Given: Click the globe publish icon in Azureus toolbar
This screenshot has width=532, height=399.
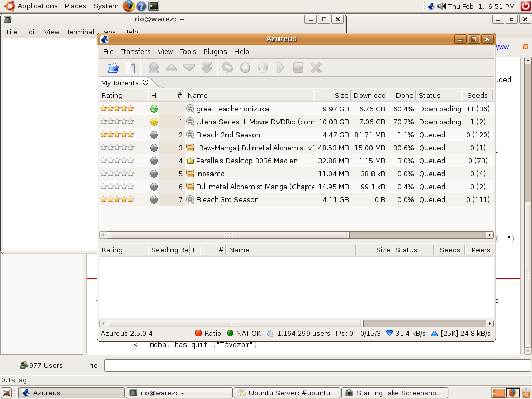Looking at the screenshot, I should tap(263, 68).
